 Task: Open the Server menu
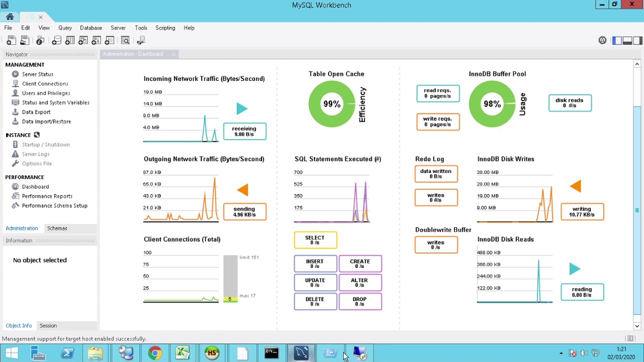coord(118,28)
